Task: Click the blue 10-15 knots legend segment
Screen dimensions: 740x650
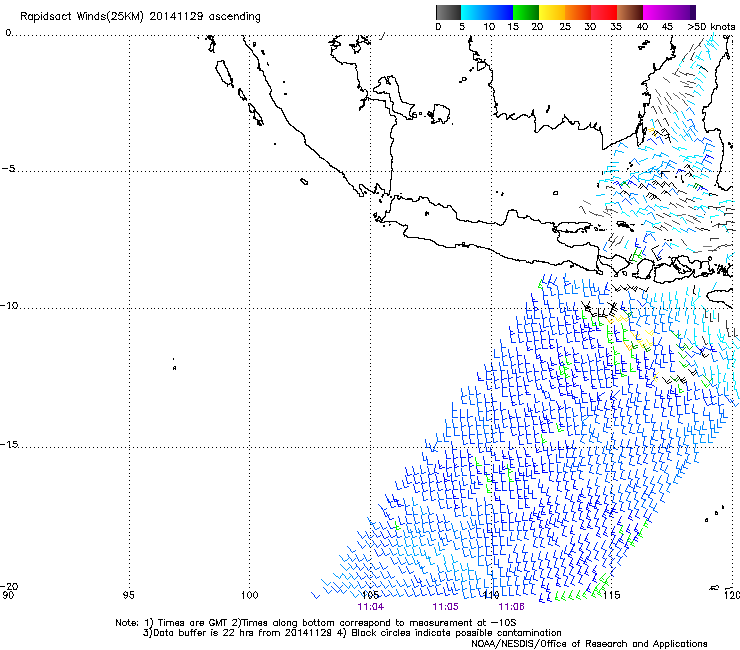Action: pos(500,12)
